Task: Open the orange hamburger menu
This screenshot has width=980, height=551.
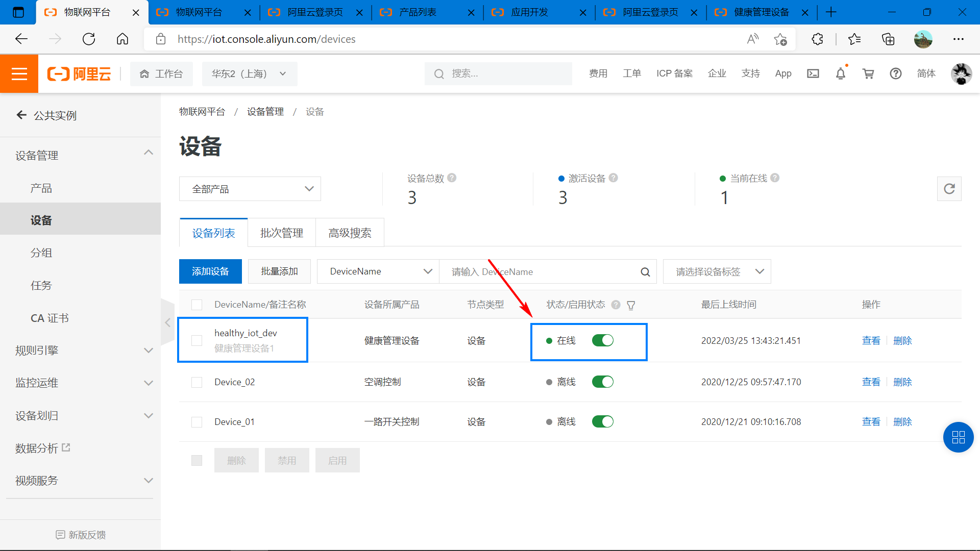Action: [19, 74]
